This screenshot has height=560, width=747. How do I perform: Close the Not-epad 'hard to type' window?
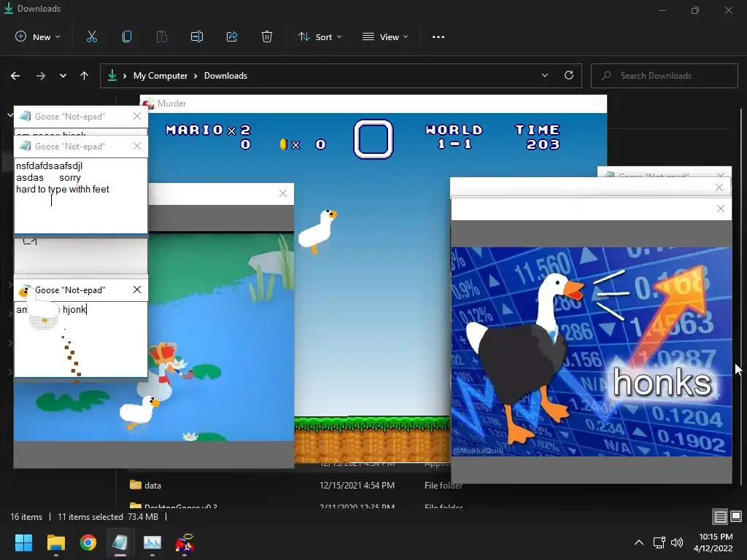(137, 146)
